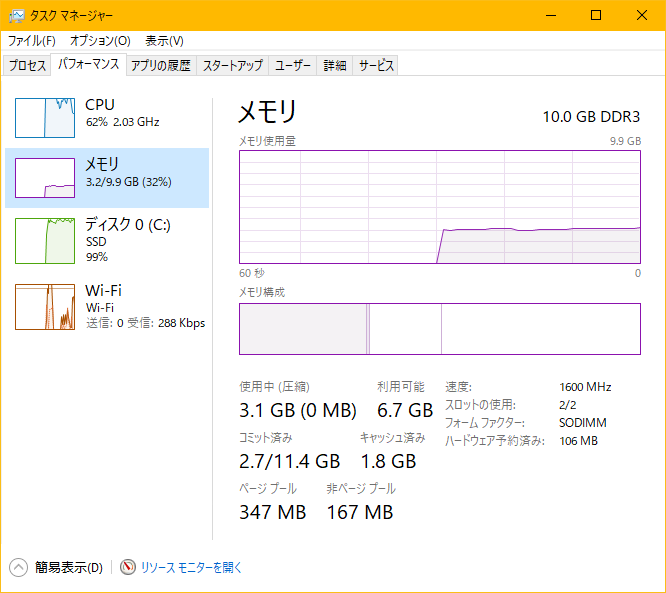Click the CPU label in sidebar
Viewport: 666px width, 593px height.
click(100, 105)
